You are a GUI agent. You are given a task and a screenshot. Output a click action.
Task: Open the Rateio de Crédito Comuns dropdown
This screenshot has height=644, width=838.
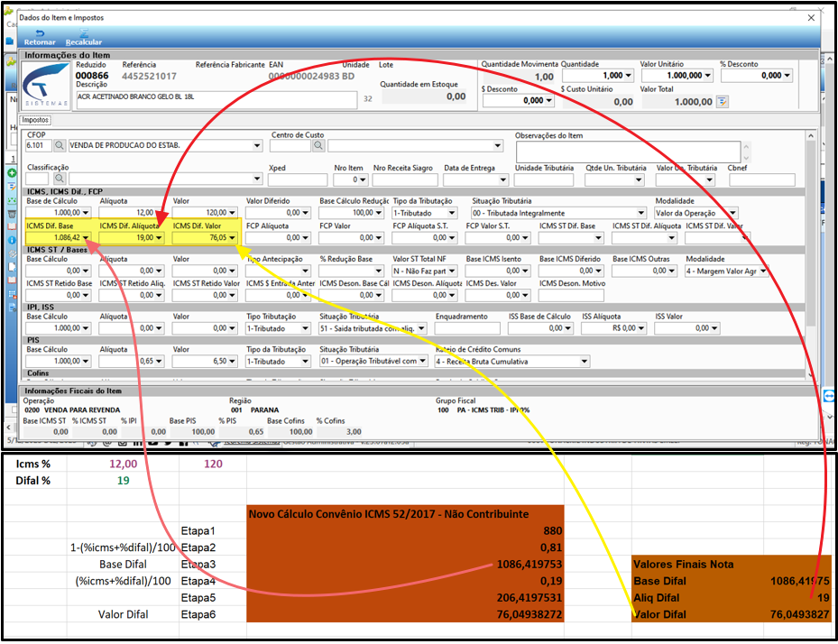(585, 362)
